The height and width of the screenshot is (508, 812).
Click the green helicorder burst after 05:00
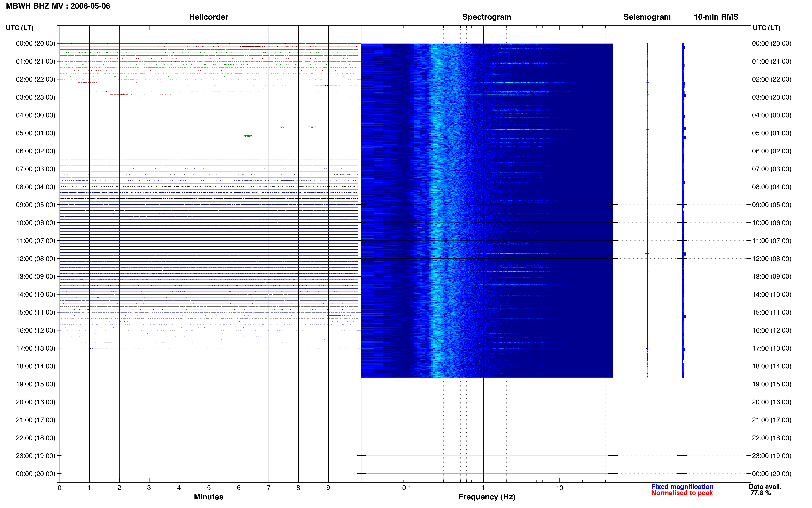pos(249,136)
